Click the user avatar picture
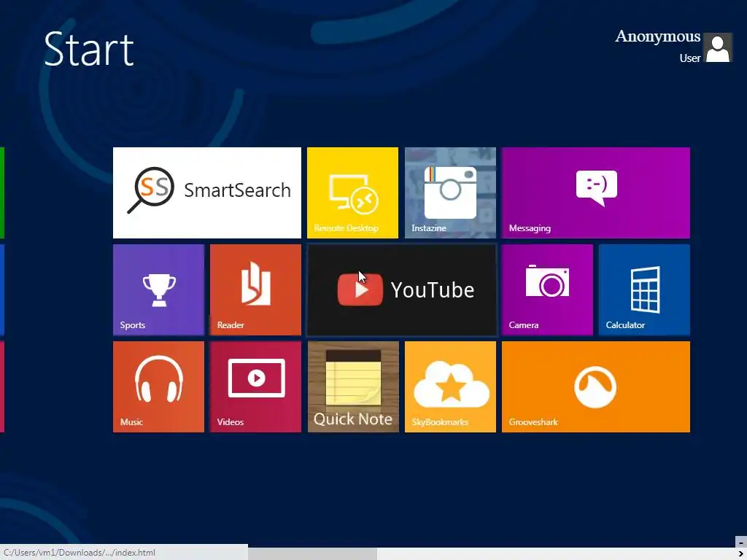747x560 pixels. click(x=718, y=47)
